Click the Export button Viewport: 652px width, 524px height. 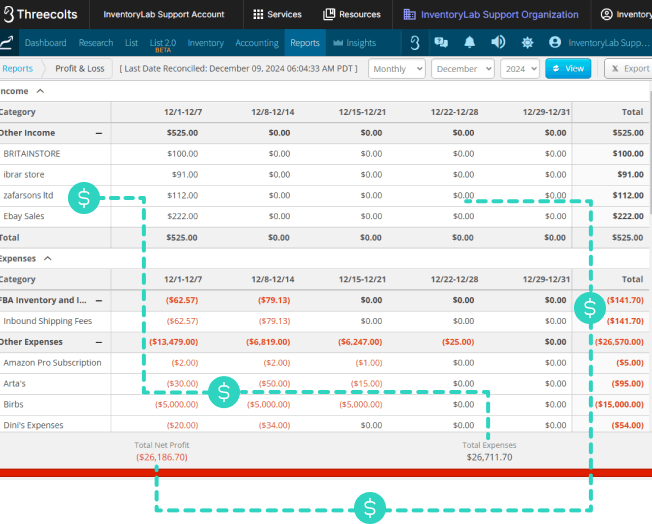(630, 69)
